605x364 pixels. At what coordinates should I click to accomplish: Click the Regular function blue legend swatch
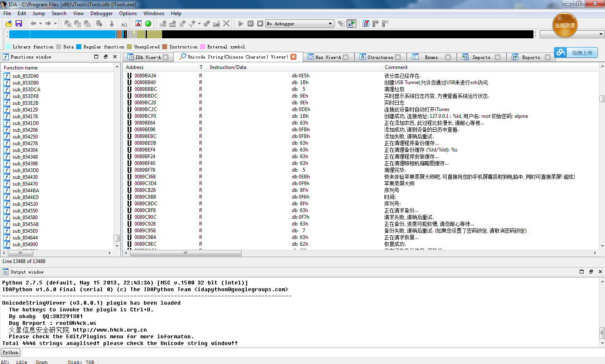(x=79, y=47)
